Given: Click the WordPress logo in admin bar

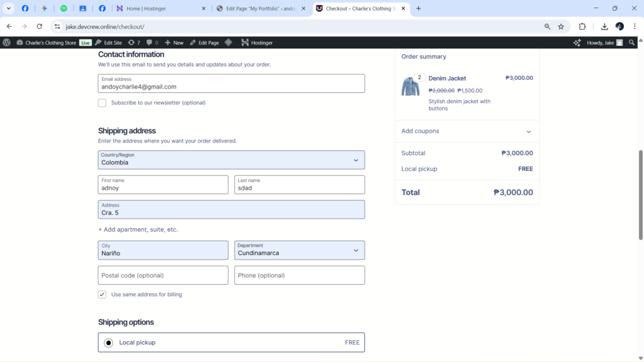Looking at the screenshot, I should point(7,43).
